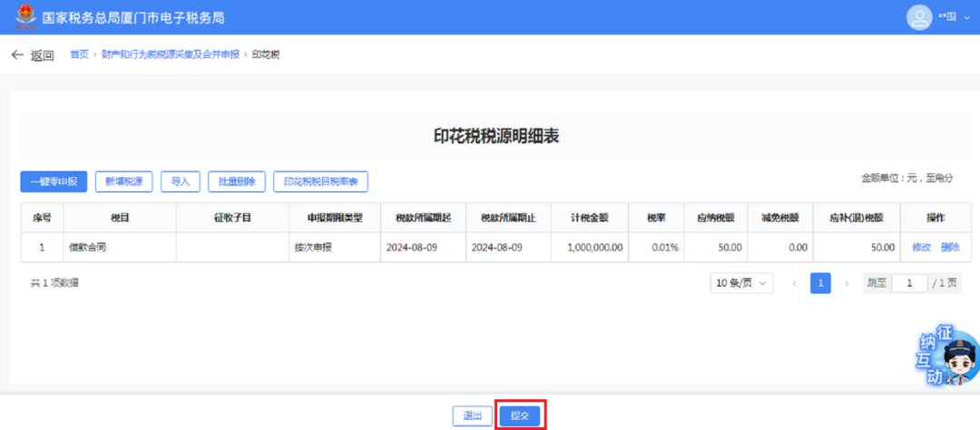This screenshot has width=980, height=430.
Task: Go to 首页 breadcrumb link
Action: [x=79, y=55]
